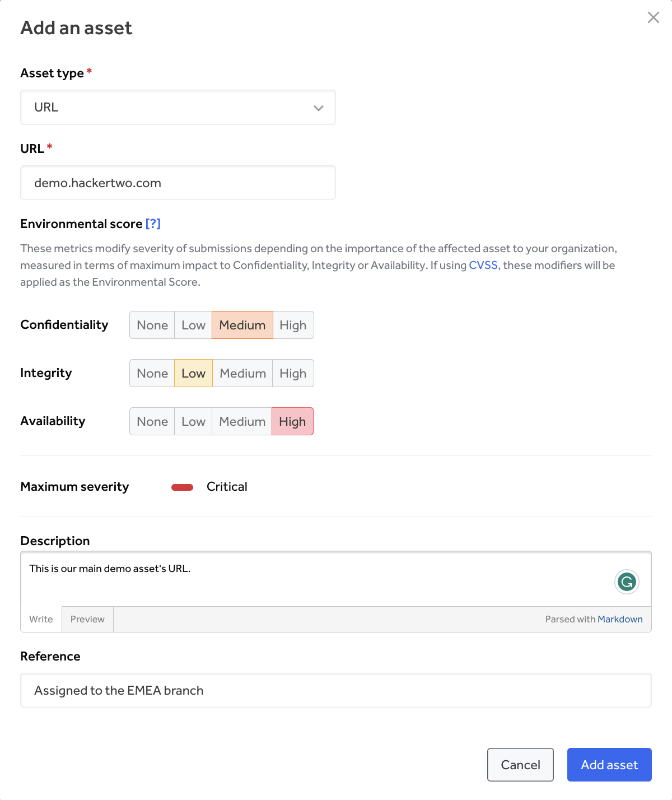Click the red Critical severity indicator

pos(182,487)
